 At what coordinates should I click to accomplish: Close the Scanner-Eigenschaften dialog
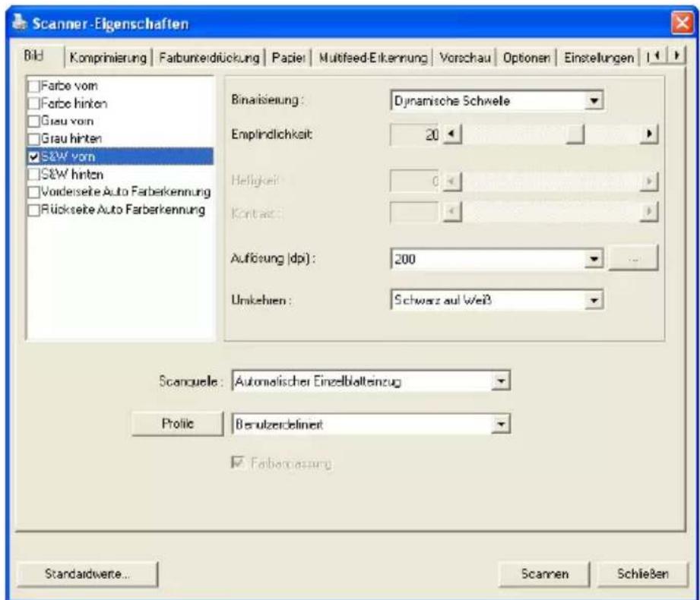(683, 22)
